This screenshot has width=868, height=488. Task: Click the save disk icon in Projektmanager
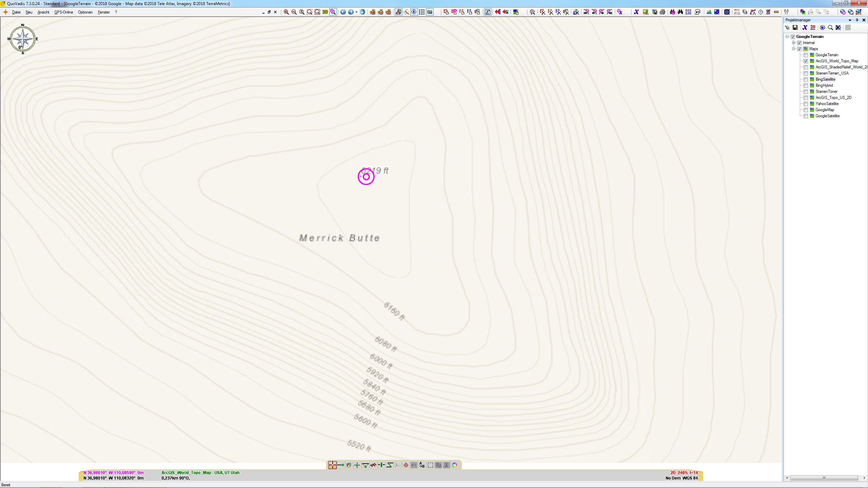(795, 28)
